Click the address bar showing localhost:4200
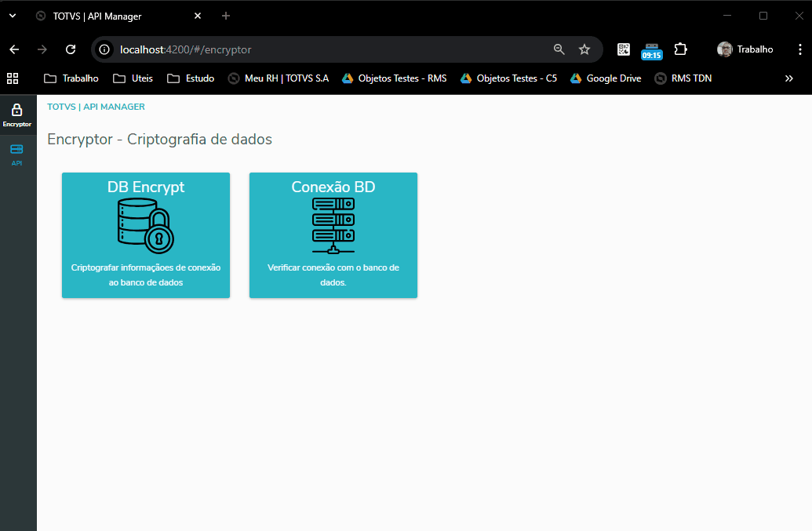 click(x=331, y=49)
